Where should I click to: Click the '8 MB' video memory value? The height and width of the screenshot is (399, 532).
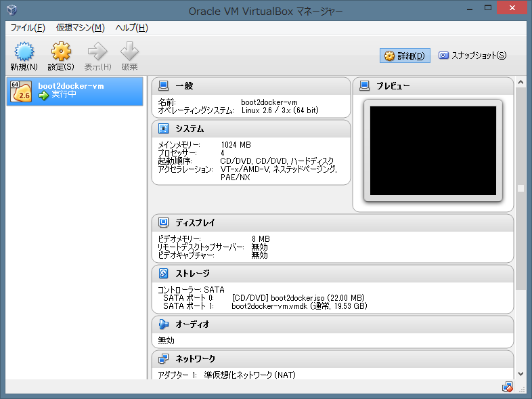261,239
